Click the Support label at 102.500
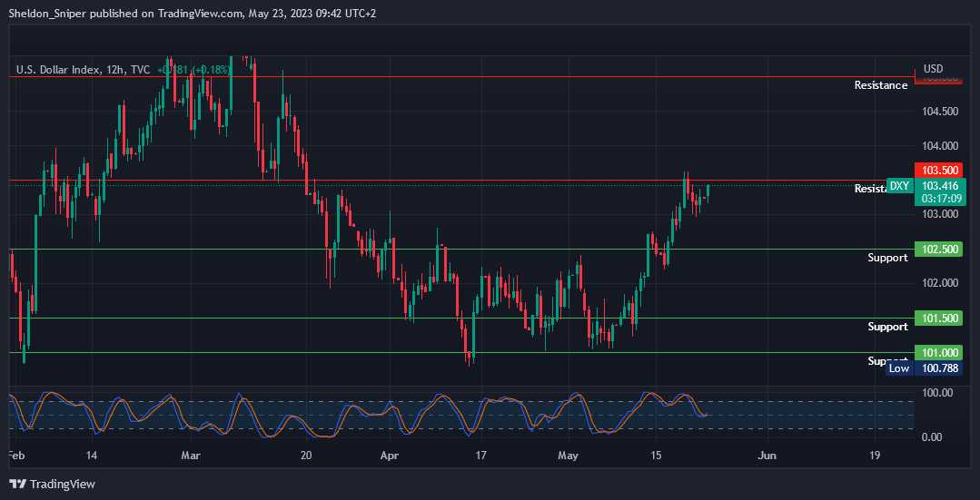980x500 pixels. pyautogui.click(x=887, y=257)
